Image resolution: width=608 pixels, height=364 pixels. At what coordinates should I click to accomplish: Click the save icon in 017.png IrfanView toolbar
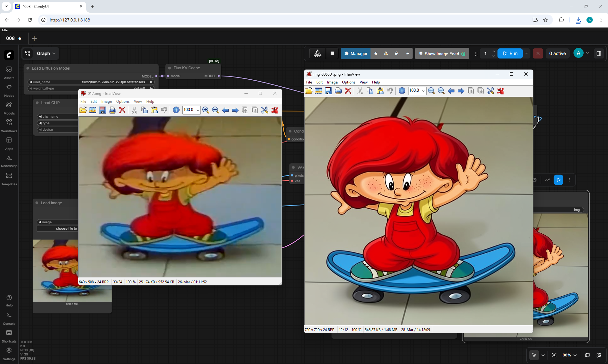click(x=102, y=110)
